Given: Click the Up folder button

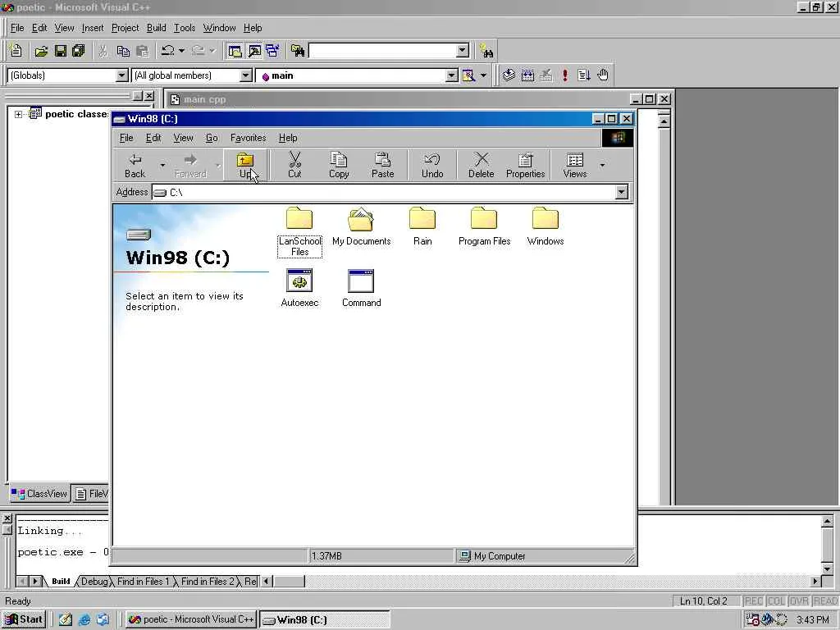Looking at the screenshot, I should click(245, 165).
